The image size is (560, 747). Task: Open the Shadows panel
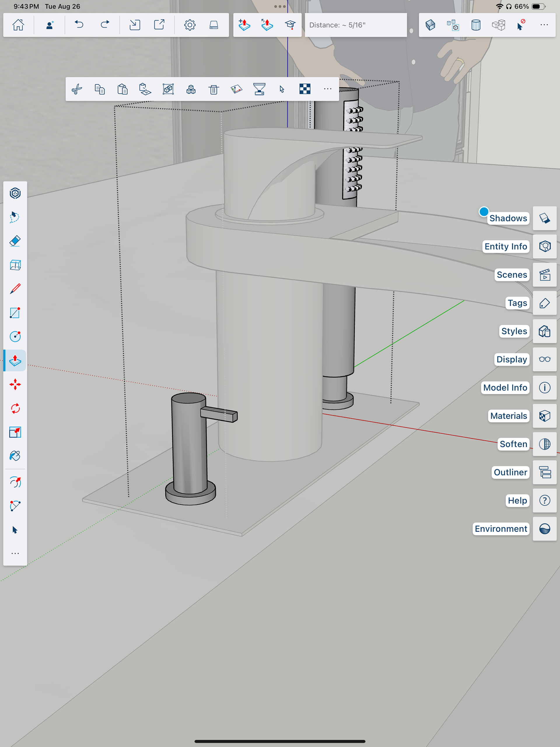coord(545,218)
